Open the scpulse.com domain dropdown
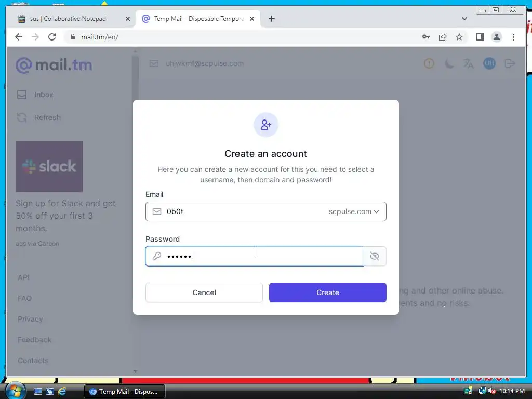This screenshot has width=532, height=399. coord(353,211)
